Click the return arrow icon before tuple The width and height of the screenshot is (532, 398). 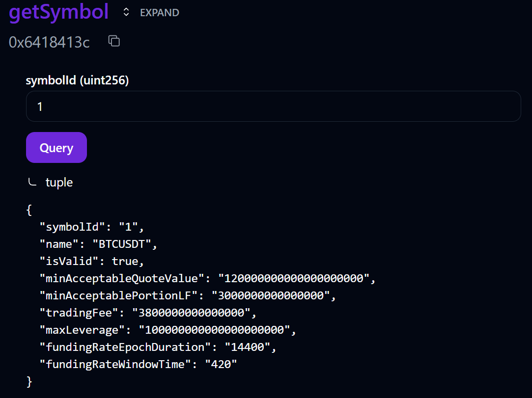pos(32,182)
